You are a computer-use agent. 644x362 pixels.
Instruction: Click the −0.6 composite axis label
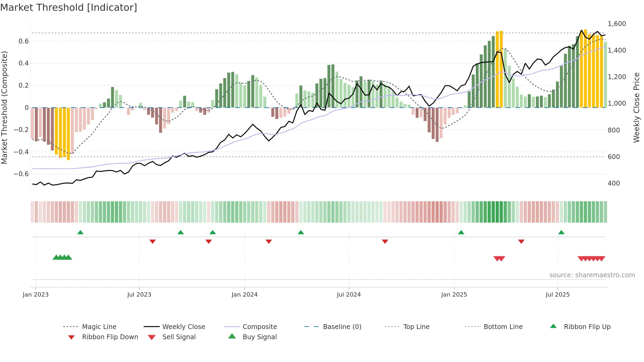[x=21, y=174]
